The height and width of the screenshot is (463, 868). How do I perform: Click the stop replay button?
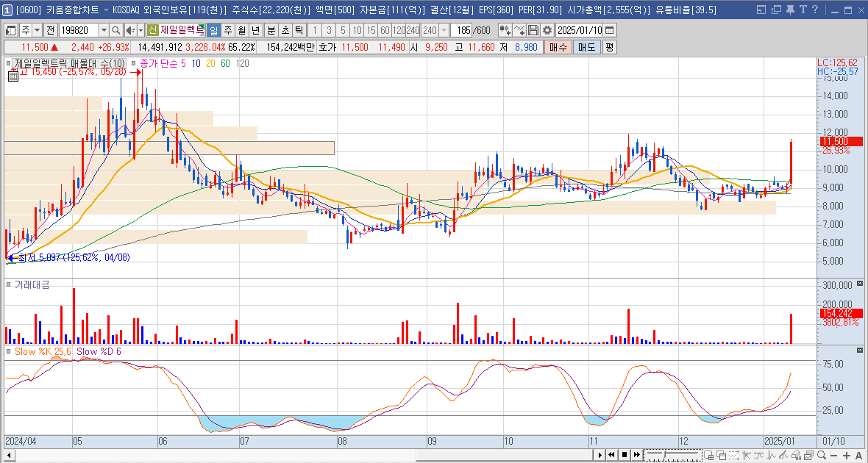pos(625,455)
